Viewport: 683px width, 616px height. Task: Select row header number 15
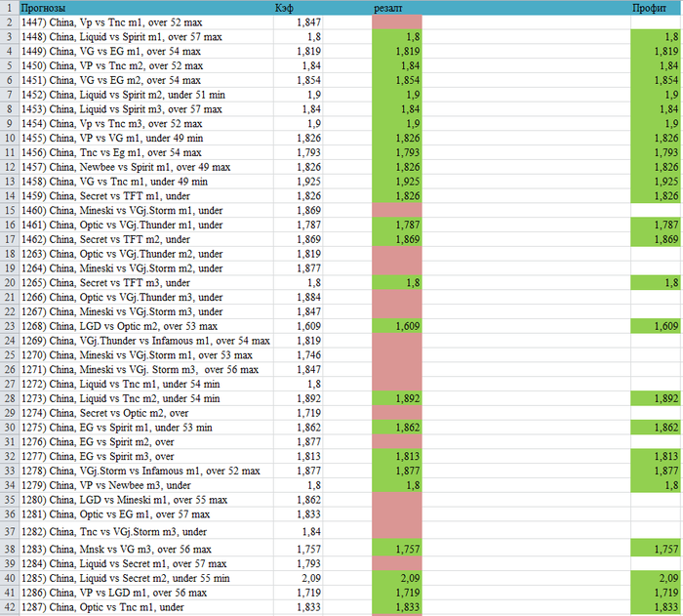pyautogui.click(x=10, y=210)
